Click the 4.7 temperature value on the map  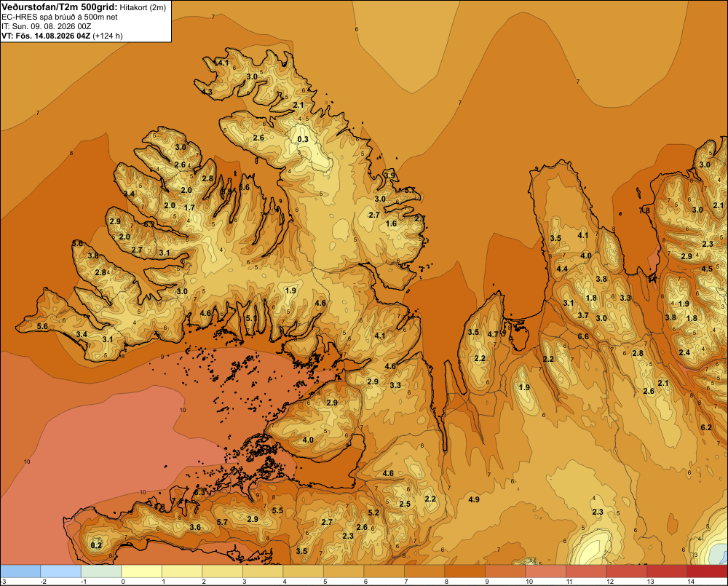(x=493, y=334)
